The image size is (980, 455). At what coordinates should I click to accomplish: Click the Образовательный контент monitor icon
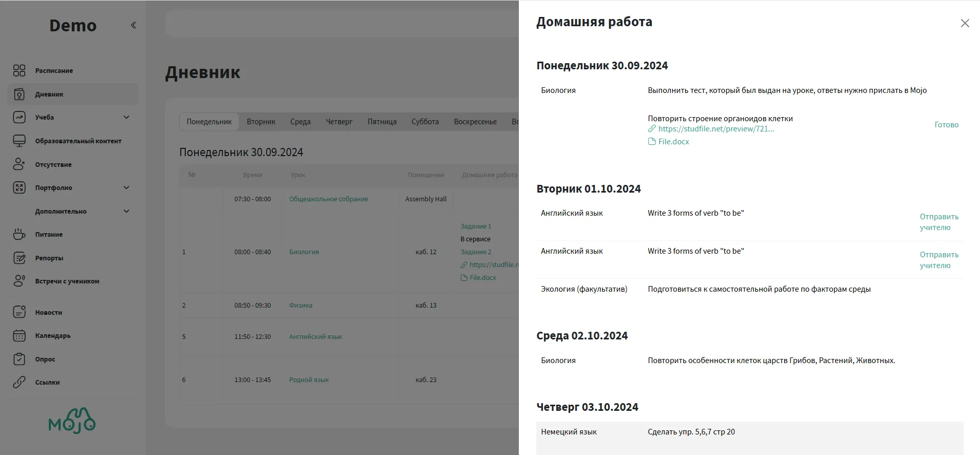point(19,141)
